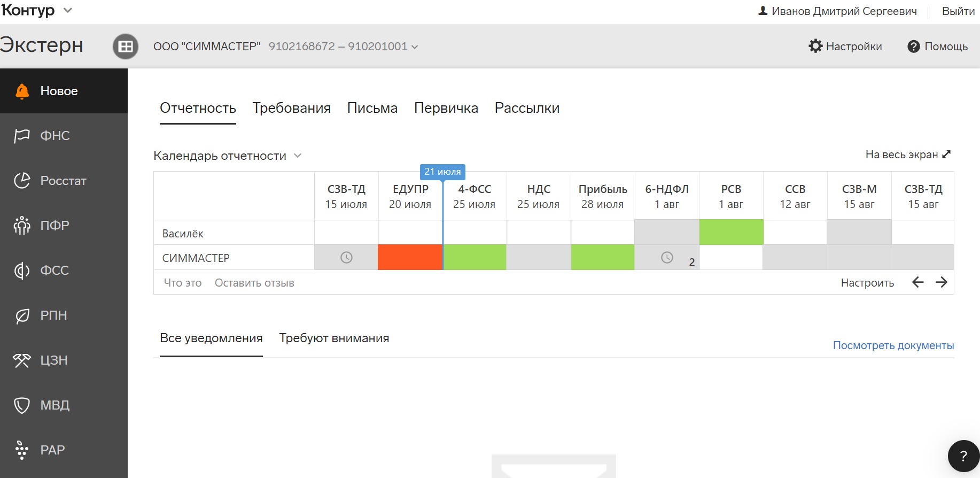
Task: Go to next calendar period arrow
Action: 942,282
